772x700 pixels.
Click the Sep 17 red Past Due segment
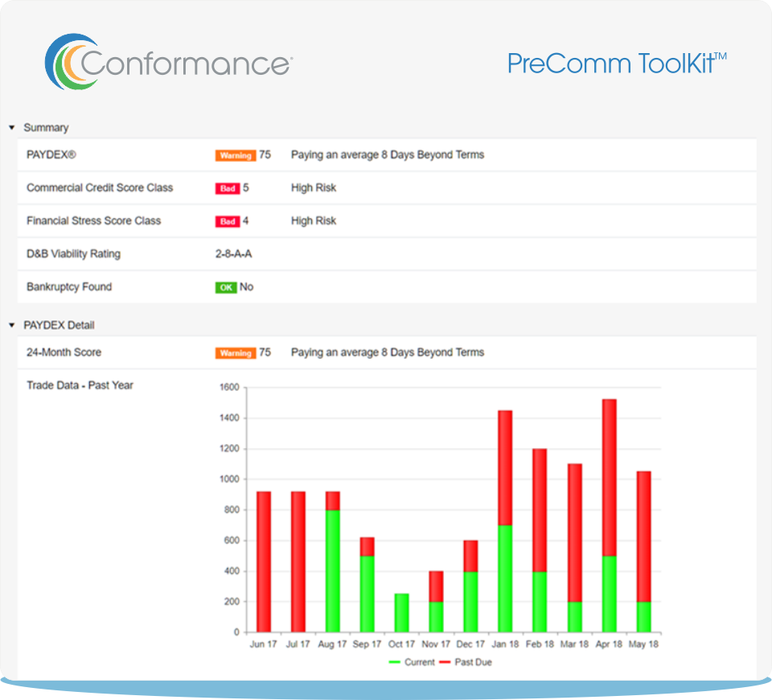368,547
